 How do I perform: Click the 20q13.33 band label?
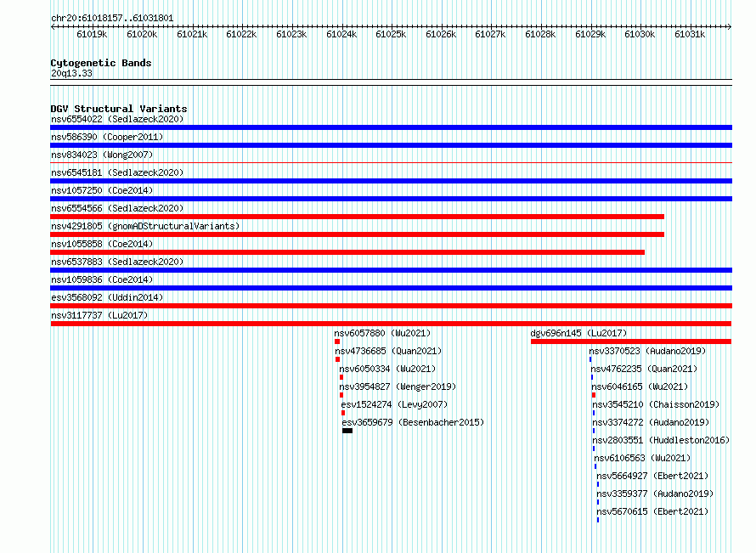coord(71,73)
